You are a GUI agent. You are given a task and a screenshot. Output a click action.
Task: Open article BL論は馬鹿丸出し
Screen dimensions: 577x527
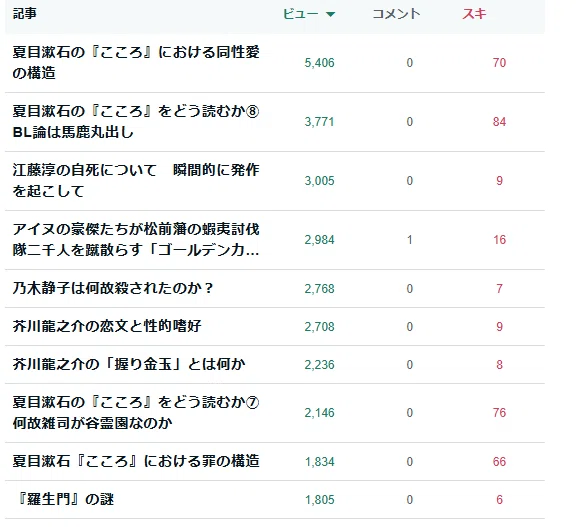pos(73,132)
